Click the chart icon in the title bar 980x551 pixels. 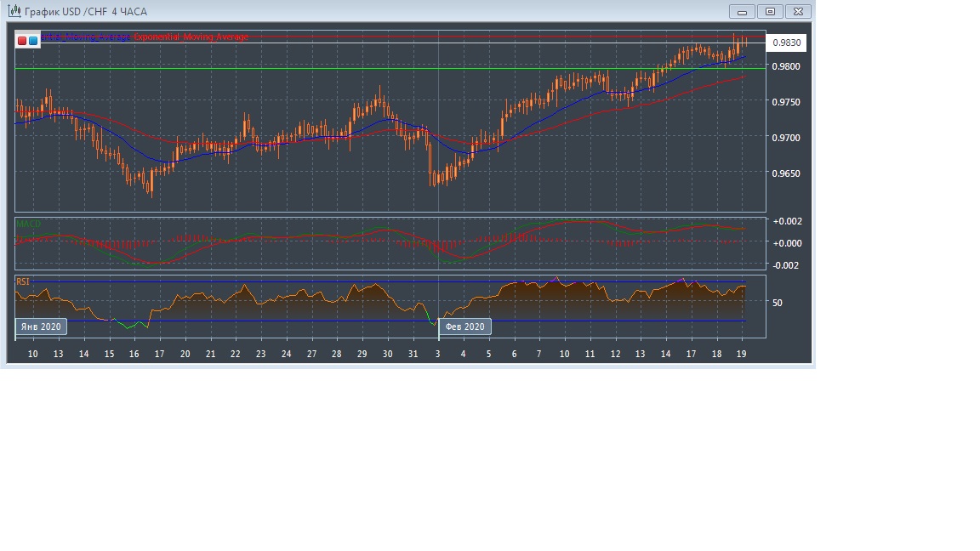14,11
